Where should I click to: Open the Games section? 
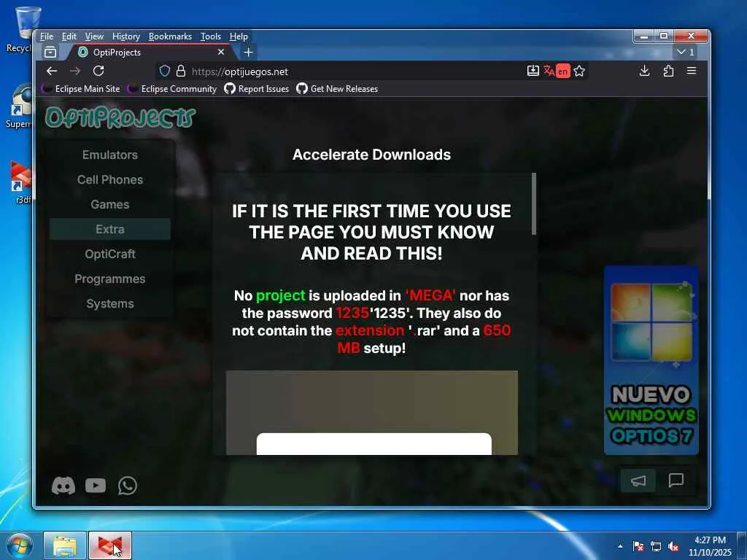[110, 204]
